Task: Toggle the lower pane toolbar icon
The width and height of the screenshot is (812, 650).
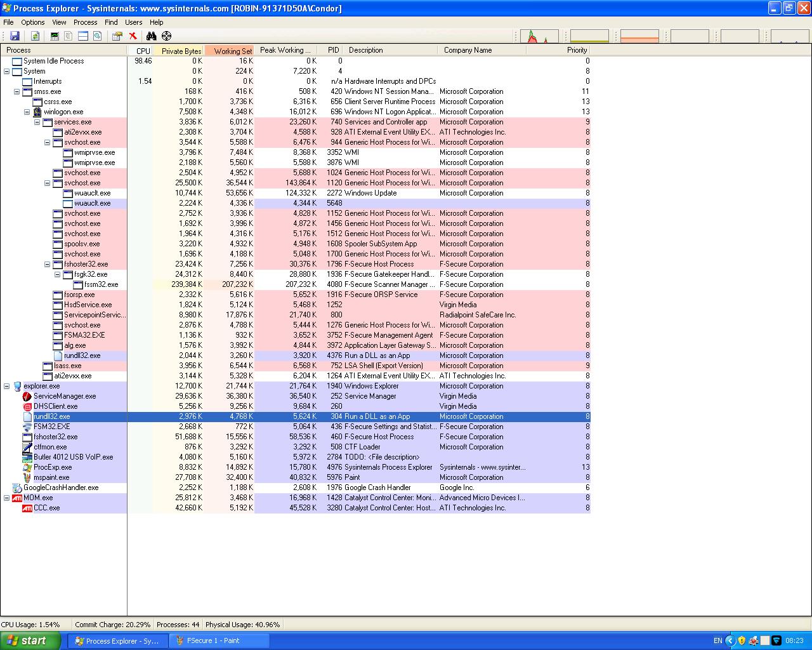Action: [x=82, y=36]
